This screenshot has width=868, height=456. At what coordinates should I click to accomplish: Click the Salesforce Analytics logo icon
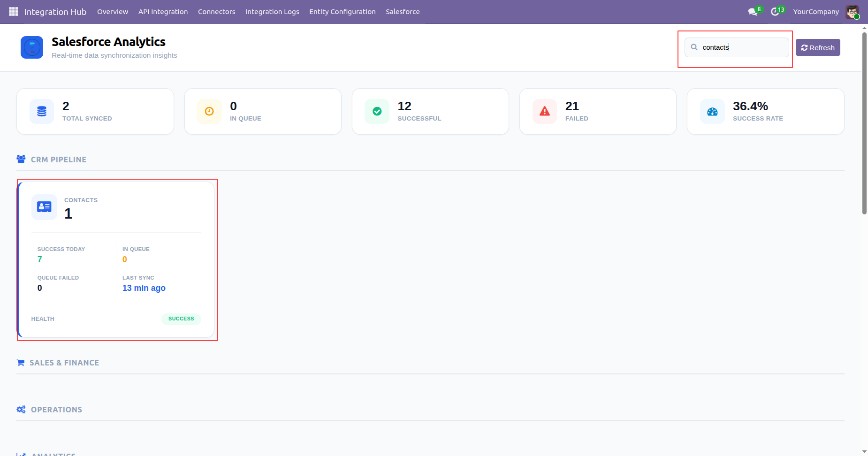(x=32, y=47)
